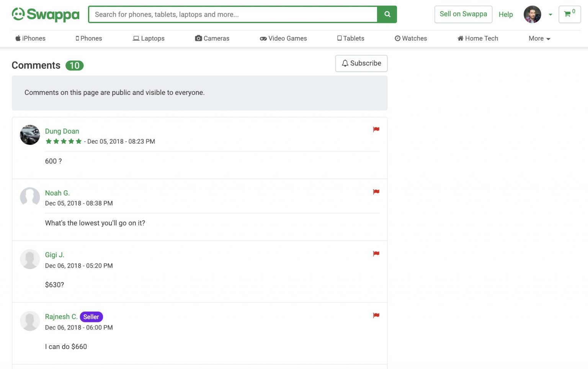Click the Apple icon beside iPhones
This screenshot has width=588, height=369.
pyautogui.click(x=18, y=38)
